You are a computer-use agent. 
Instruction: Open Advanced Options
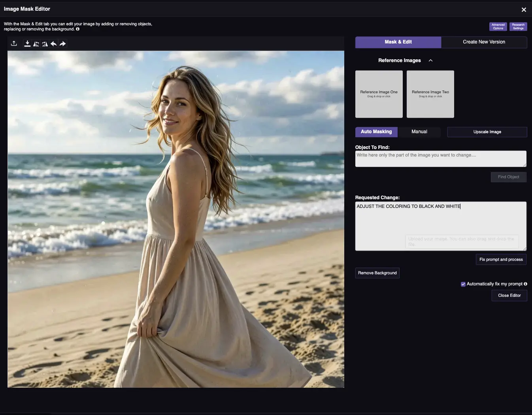(498, 26)
